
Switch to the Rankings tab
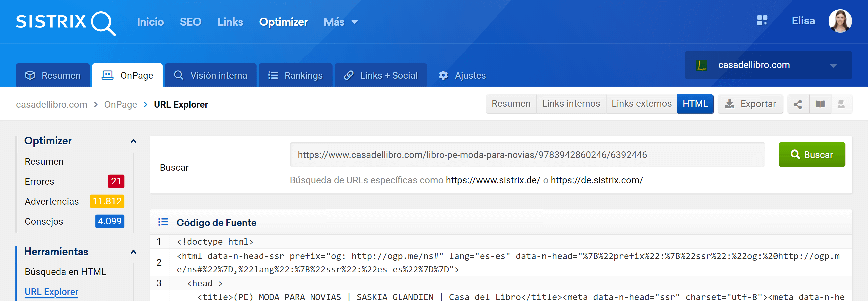coord(295,75)
